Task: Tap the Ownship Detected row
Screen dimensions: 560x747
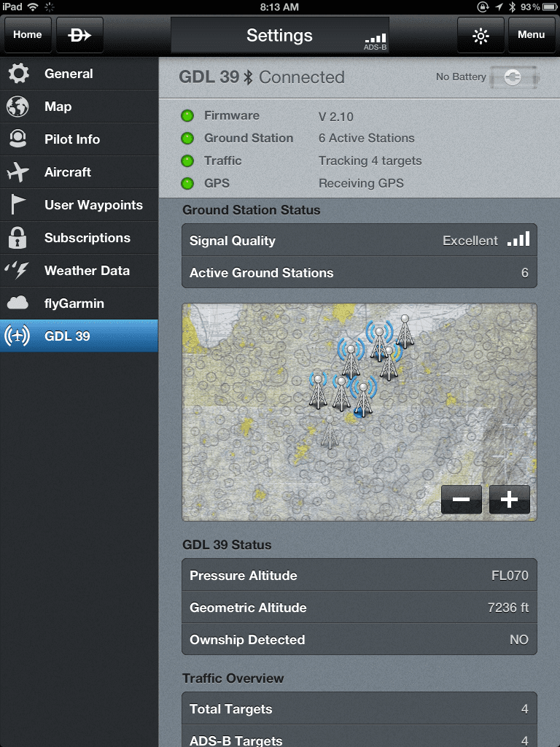Action: (x=359, y=639)
